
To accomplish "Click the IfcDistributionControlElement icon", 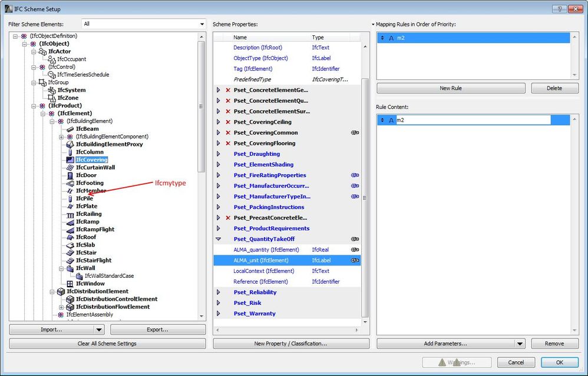I will 70,300.
